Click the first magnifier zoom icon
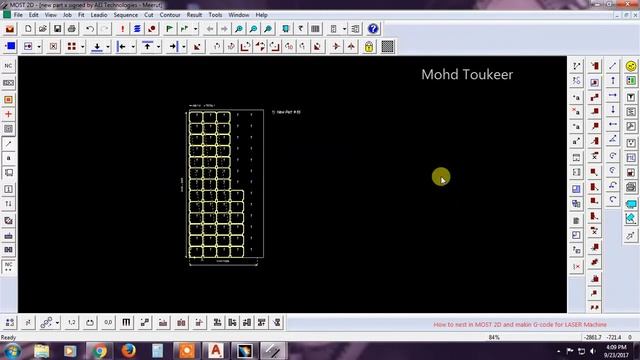 (239, 29)
